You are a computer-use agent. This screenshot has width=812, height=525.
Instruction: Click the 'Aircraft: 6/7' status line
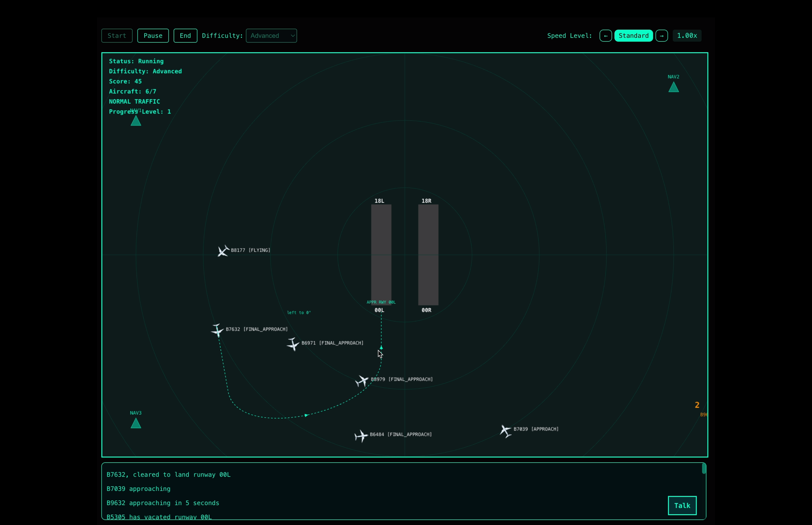[133, 91]
